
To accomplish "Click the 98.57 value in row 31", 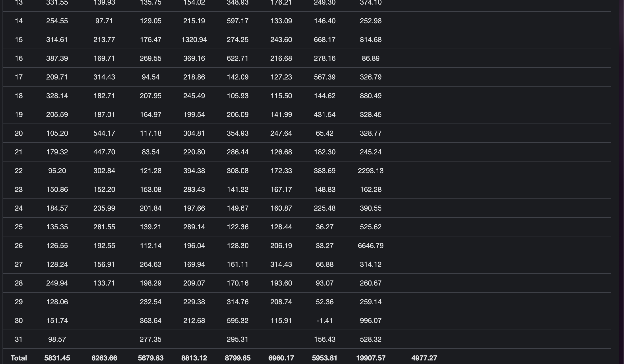I will 57,339.
